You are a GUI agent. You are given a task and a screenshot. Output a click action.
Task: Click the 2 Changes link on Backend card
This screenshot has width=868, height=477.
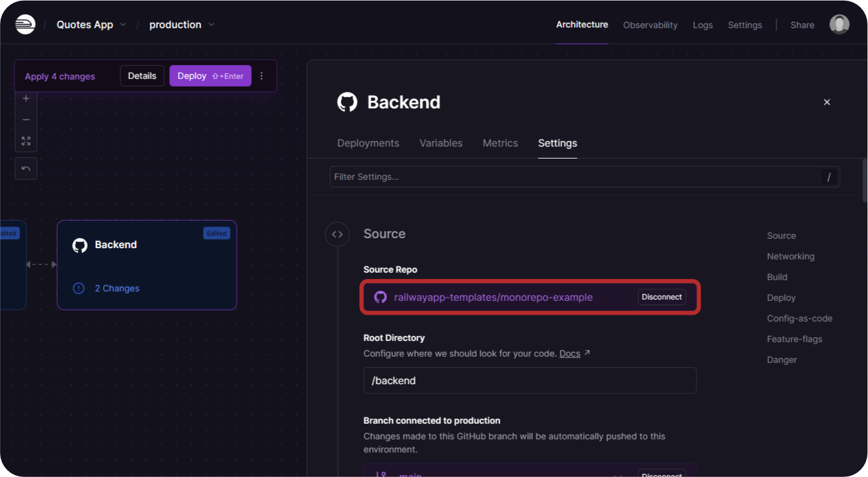pos(117,288)
